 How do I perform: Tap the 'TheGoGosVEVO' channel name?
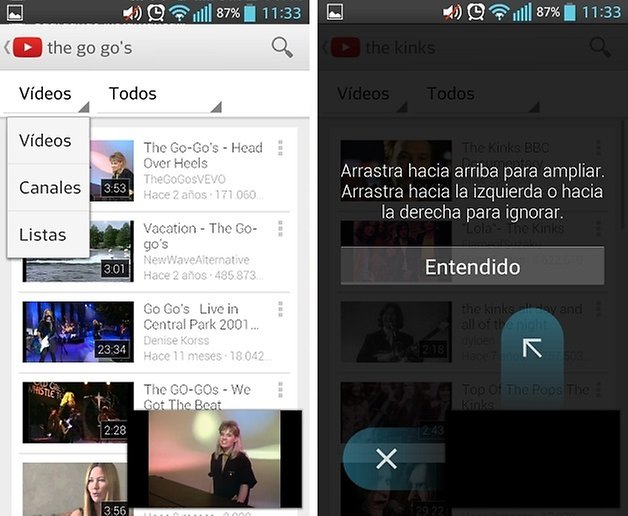click(x=185, y=179)
